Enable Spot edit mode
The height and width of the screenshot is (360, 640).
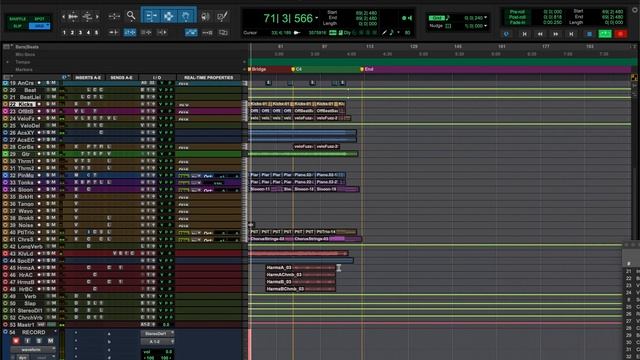39,19
